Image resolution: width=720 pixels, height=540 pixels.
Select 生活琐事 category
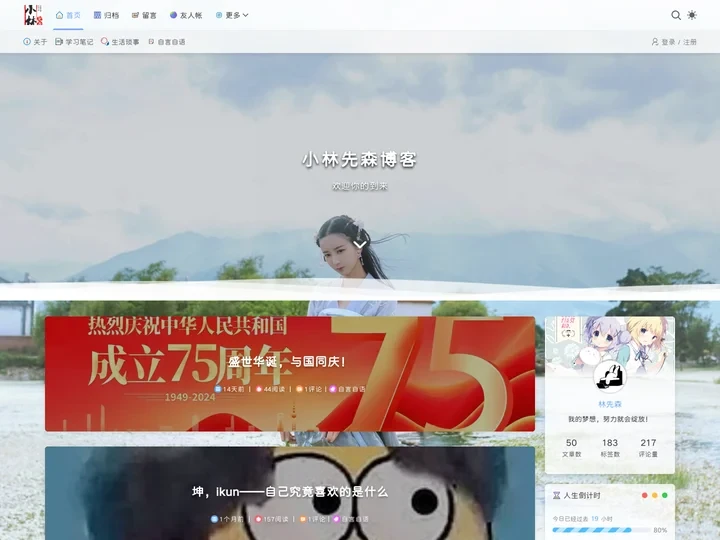[120, 42]
